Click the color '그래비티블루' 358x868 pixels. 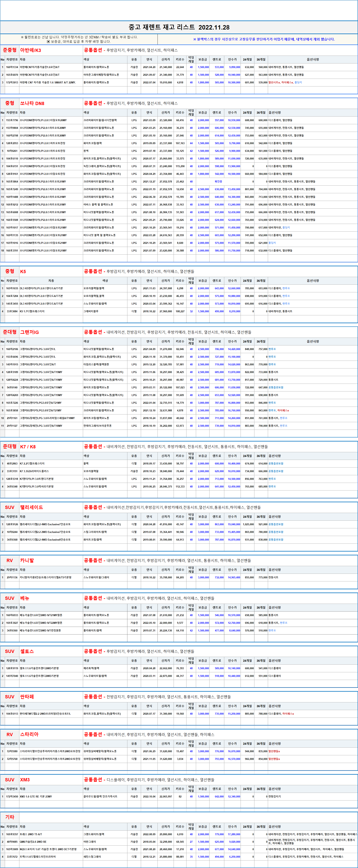pos(91,311)
